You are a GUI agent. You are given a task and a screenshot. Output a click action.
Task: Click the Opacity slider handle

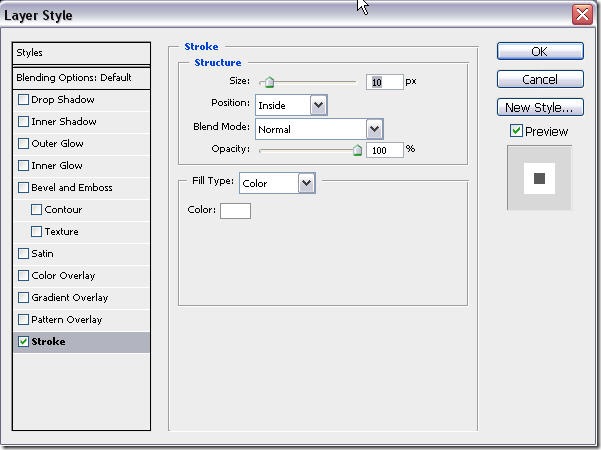point(357,150)
